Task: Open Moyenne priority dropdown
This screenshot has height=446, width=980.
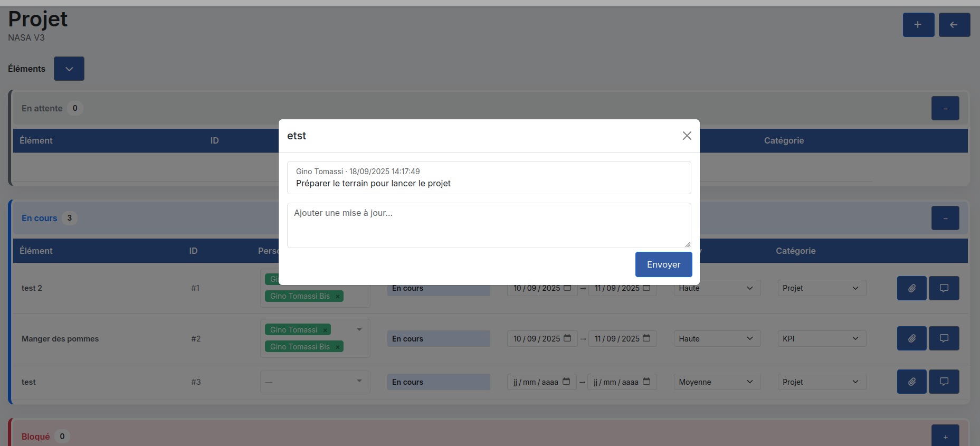Action: click(x=717, y=382)
